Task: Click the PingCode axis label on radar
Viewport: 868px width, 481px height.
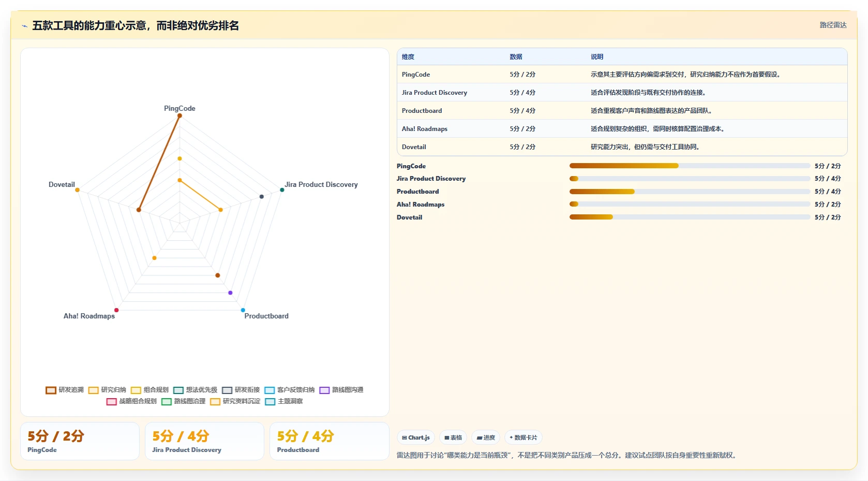Action: click(179, 108)
